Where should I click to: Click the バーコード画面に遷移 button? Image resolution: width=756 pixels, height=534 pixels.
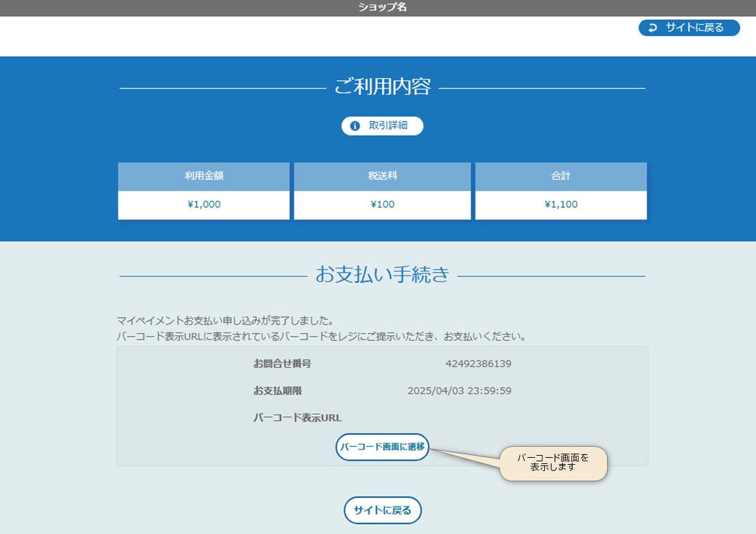tap(382, 447)
